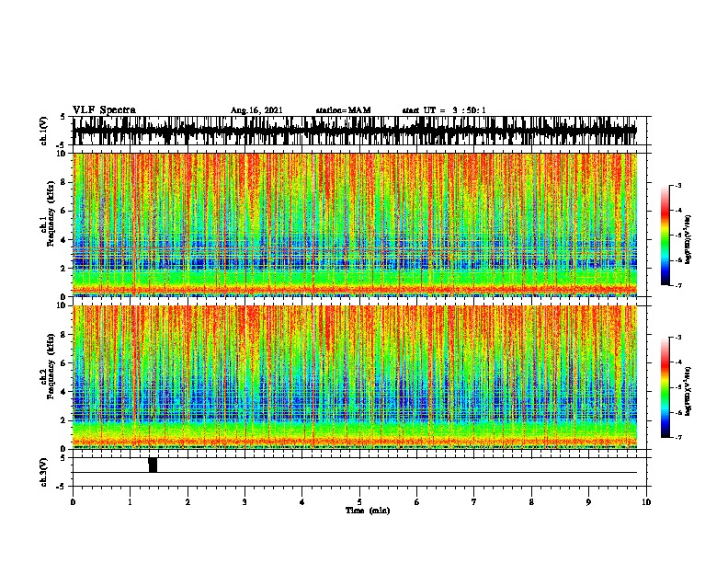Click the "-7" label on ch.2 color scale
The width and height of the screenshot is (728, 563).
[677, 438]
